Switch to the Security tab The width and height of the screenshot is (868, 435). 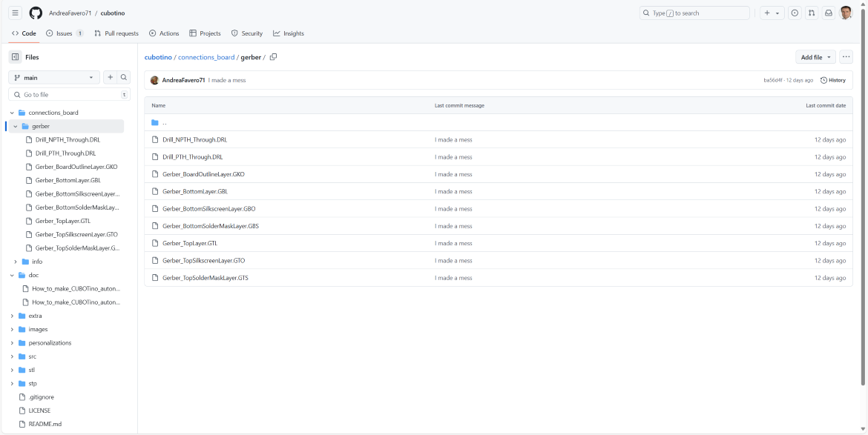[247, 33]
